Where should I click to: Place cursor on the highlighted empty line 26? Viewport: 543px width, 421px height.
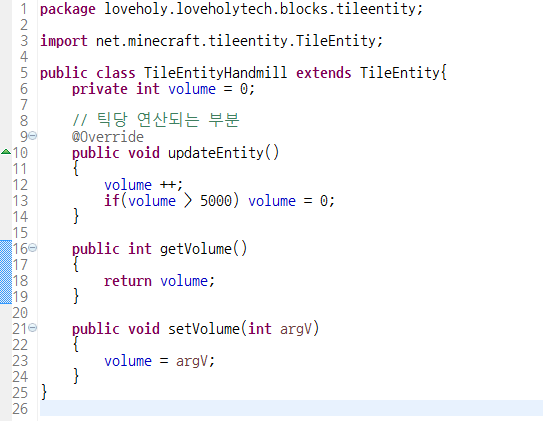[x=291, y=408]
